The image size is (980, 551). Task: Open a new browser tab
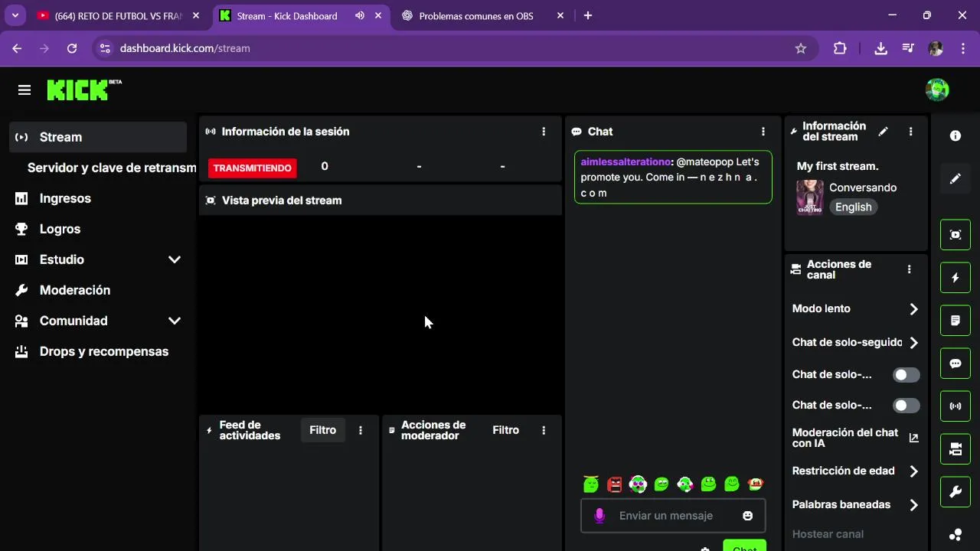pyautogui.click(x=587, y=15)
